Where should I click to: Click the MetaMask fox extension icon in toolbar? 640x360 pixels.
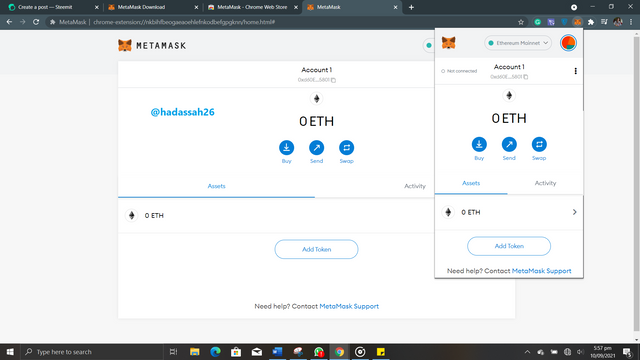(577, 22)
